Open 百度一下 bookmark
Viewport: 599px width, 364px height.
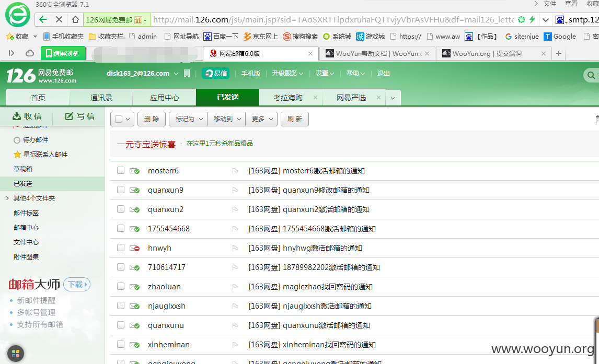tap(221, 36)
